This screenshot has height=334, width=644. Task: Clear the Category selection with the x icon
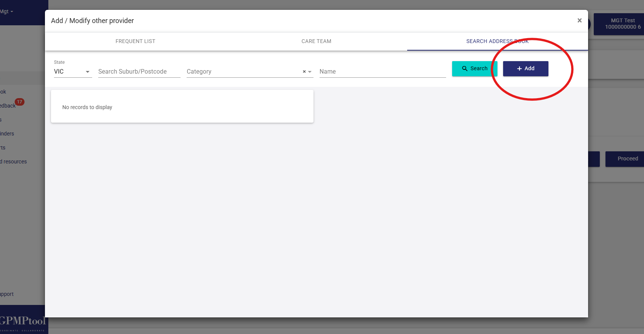[304, 72]
